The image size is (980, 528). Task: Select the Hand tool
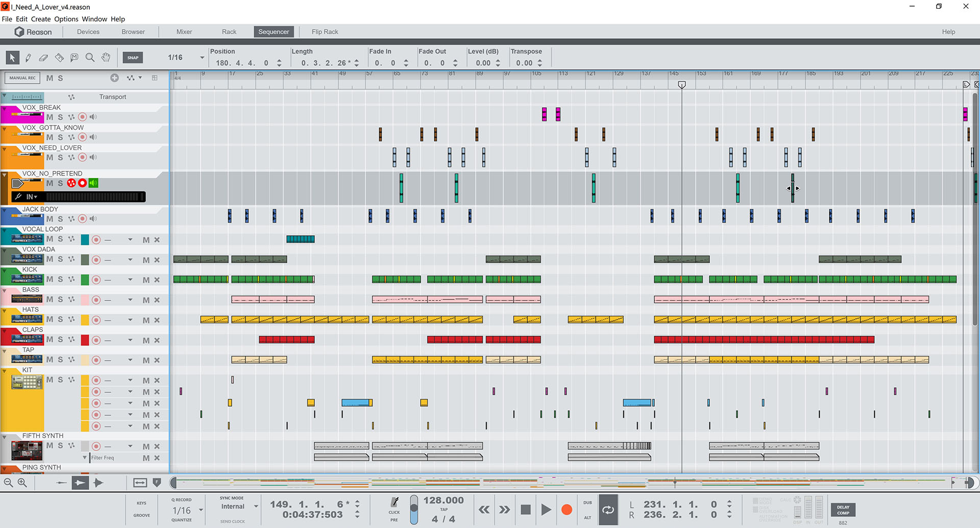click(x=106, y=58)
